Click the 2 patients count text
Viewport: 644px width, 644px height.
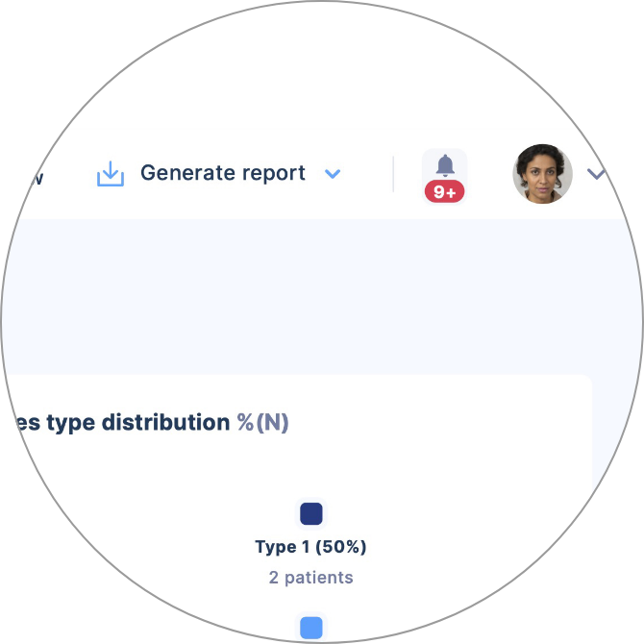coord(310,578)
